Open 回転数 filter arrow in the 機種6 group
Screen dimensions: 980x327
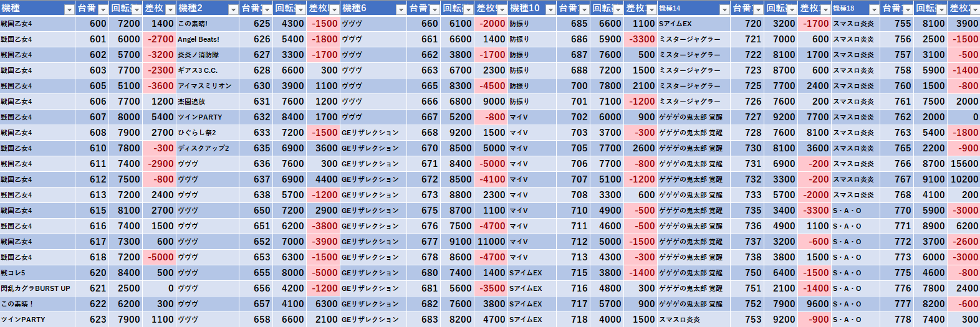468,9
